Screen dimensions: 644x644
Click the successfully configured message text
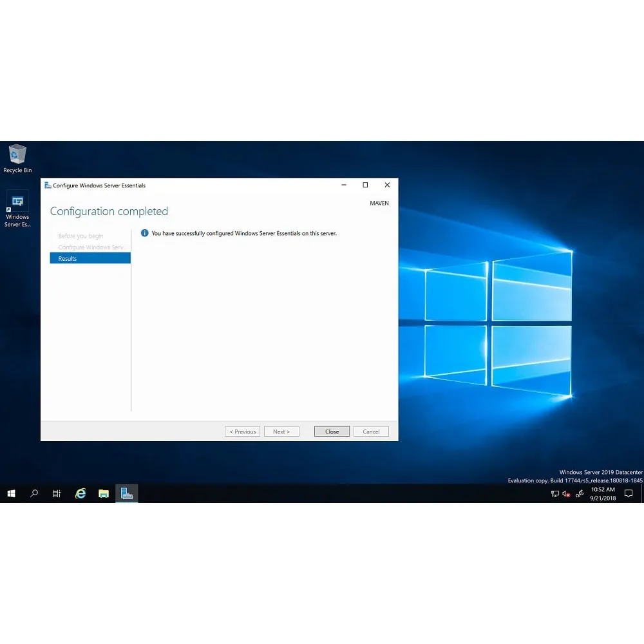[244, 233]
